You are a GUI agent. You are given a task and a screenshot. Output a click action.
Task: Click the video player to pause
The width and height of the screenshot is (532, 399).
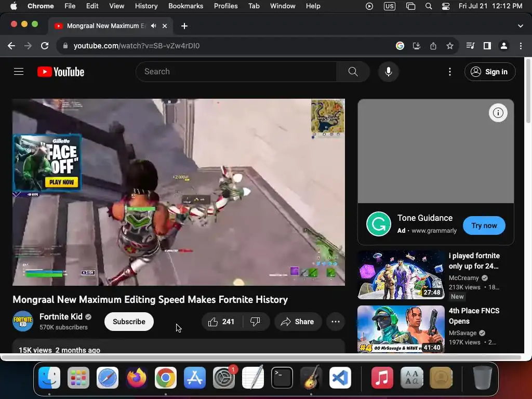pyautogui.click(x=179, y=192)
